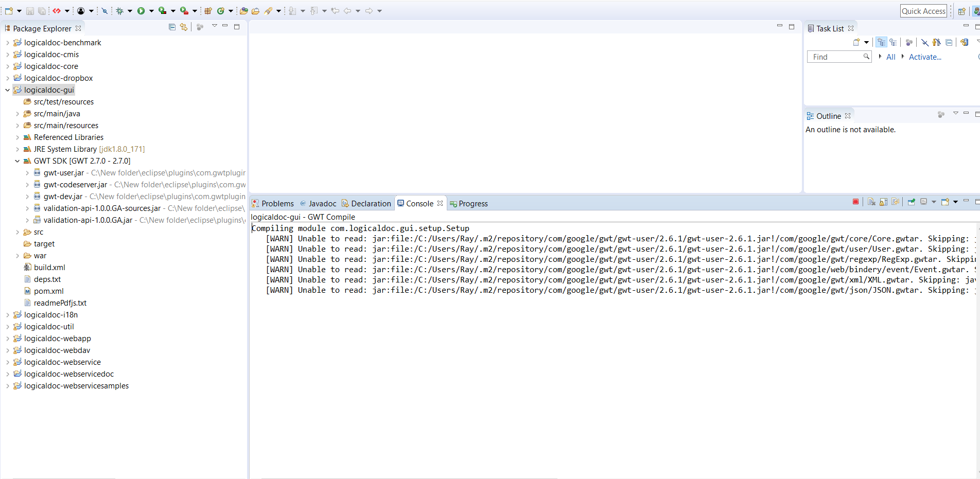Click the Debug bug icon
Image resolution: width=980 pixels, height=479 pixels.
[x=120, y=11]
